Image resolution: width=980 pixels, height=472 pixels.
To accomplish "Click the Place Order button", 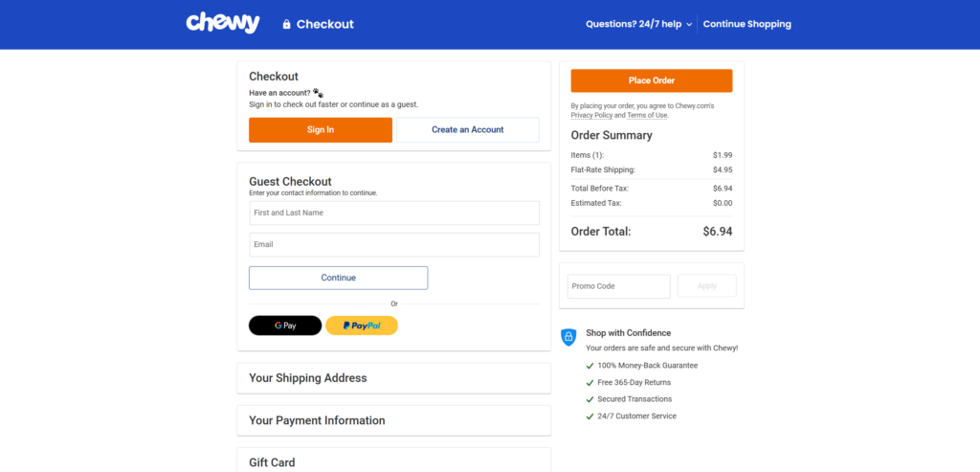I will tap(651, 80).
